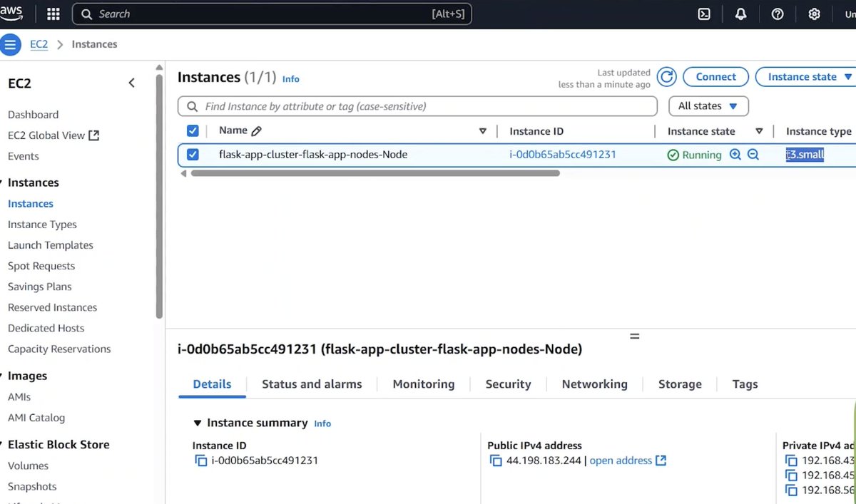Image resolution: width=856 pixels, height=504 pixels.
Task: Open Spot Requests in the sidebar
Action: 41,266
